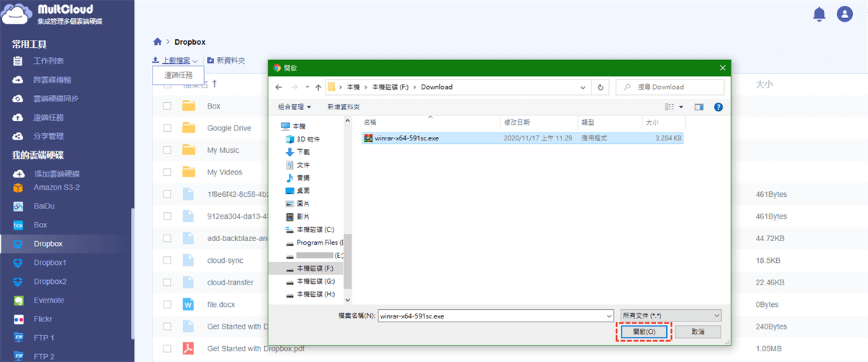Open the user account avatar menu
The width and height of the screenshot is (868, 362).
844,13
